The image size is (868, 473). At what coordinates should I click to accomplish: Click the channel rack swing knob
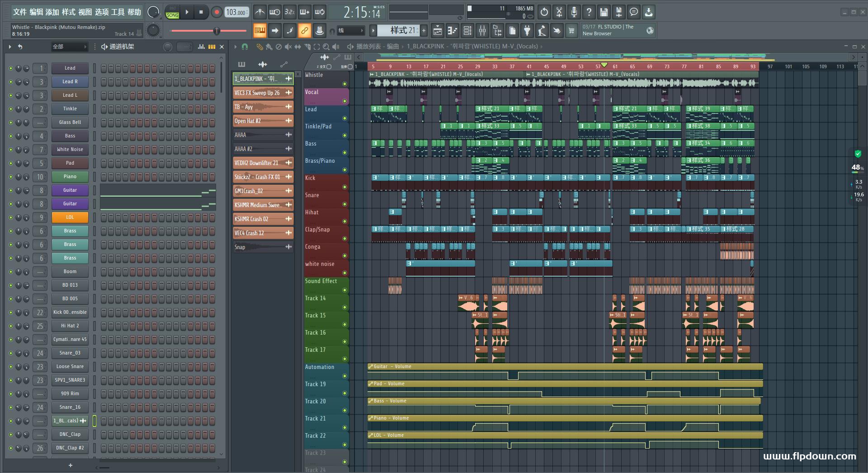point(168,47)
